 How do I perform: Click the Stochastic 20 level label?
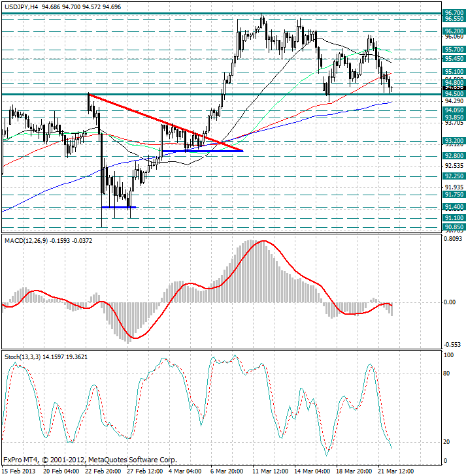point(446,442)
